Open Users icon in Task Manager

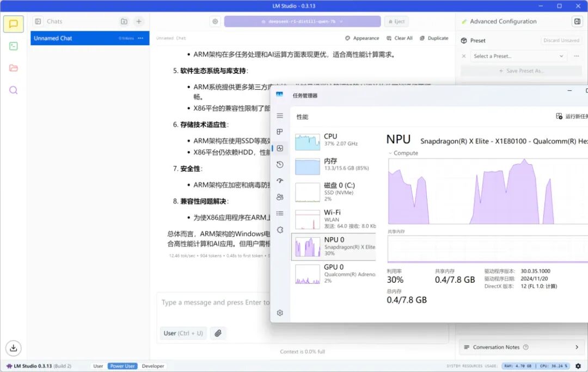(x=280, y=197)
